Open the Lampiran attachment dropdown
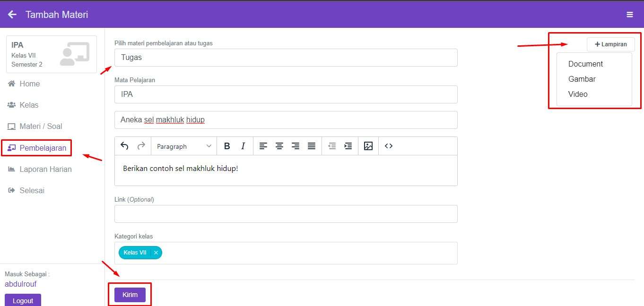 coord(610,44)
